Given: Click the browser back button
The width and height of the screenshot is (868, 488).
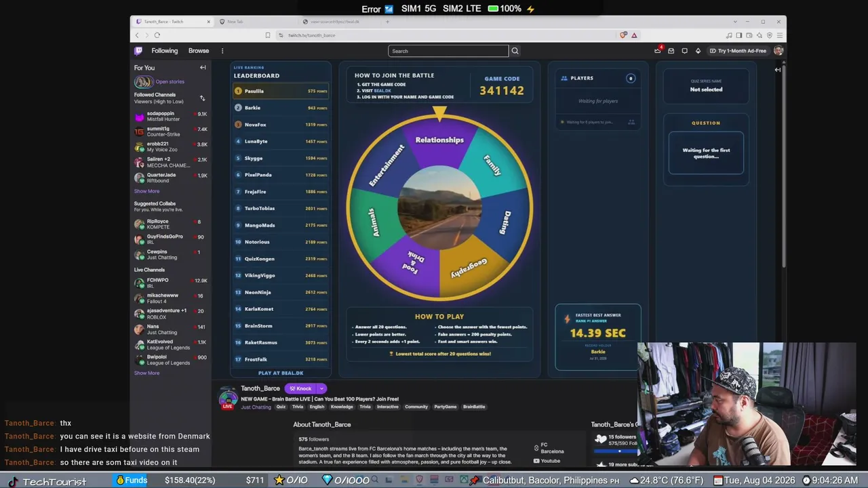Looking at the screenshot, I should click(x=137, y=35).
